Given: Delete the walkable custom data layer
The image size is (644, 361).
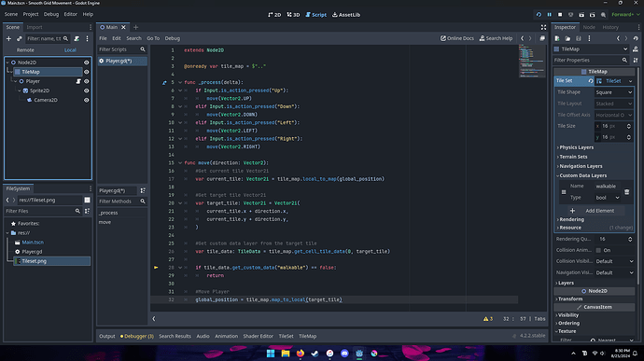Looking at the screenshot, I should [x=627, y=192].
